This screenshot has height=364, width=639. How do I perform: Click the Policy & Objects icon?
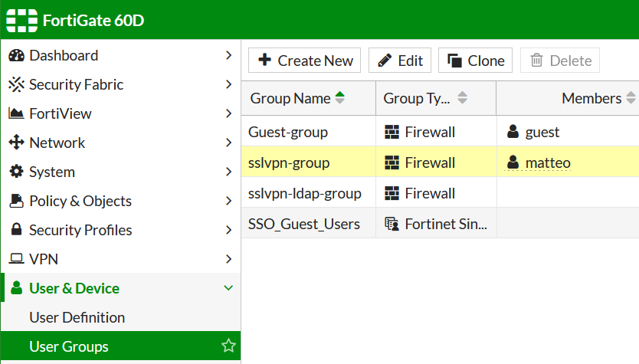16,201
